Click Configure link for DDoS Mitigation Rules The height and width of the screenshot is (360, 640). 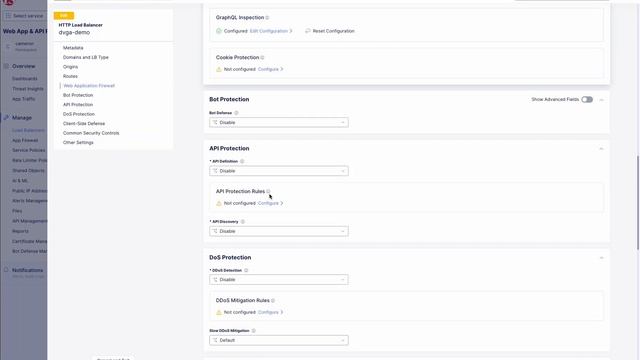tap(271, 312)
